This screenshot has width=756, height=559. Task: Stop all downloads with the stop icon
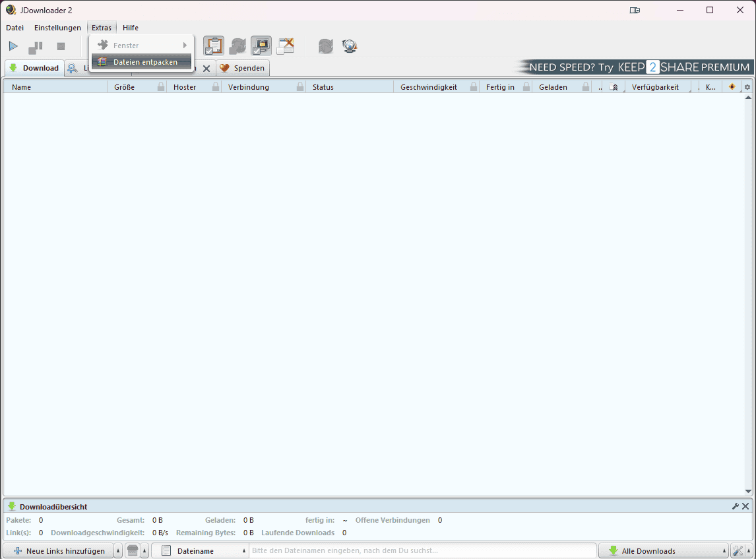61,46
